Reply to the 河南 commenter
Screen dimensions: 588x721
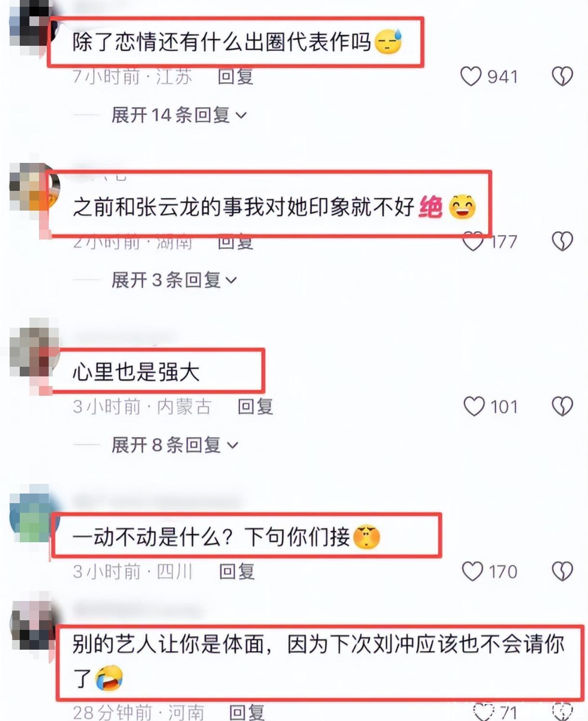coord(247,712)
